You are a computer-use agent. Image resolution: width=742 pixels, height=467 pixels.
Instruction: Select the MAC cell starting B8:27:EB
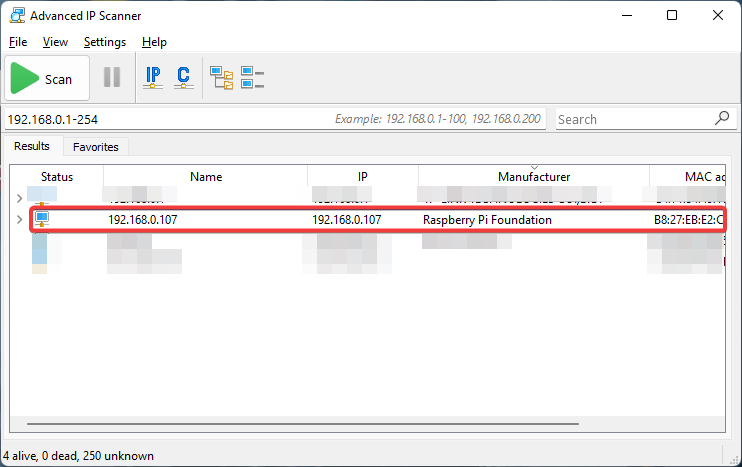689,220
